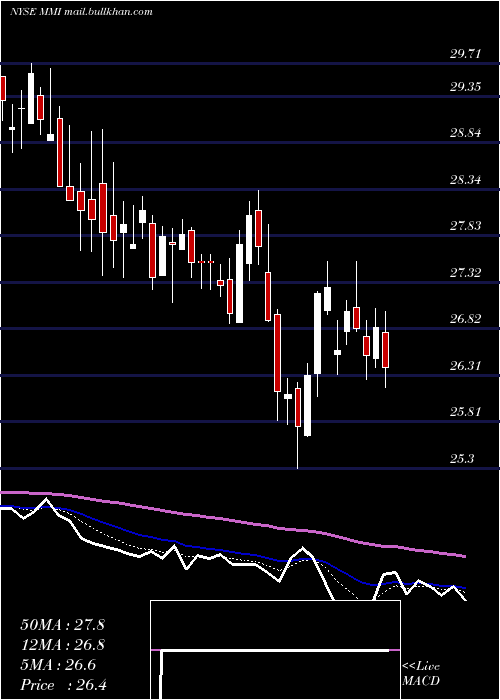Click the 27.32 price level label

pyautogui.click(x=466, y=272)
